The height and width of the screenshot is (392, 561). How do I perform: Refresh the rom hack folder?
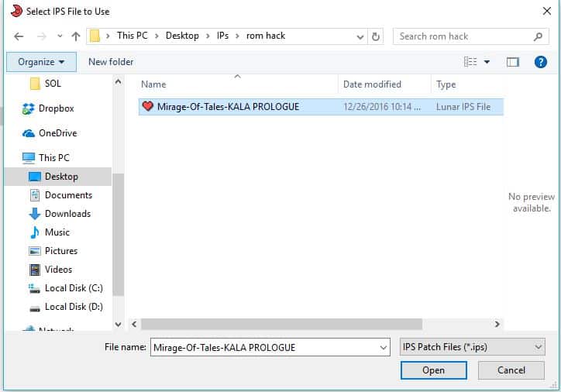375,36
